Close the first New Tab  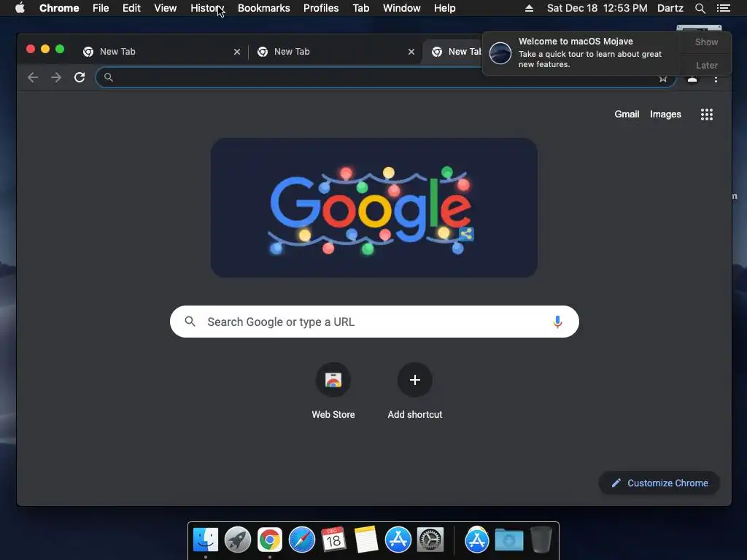(x=237, y=52)
